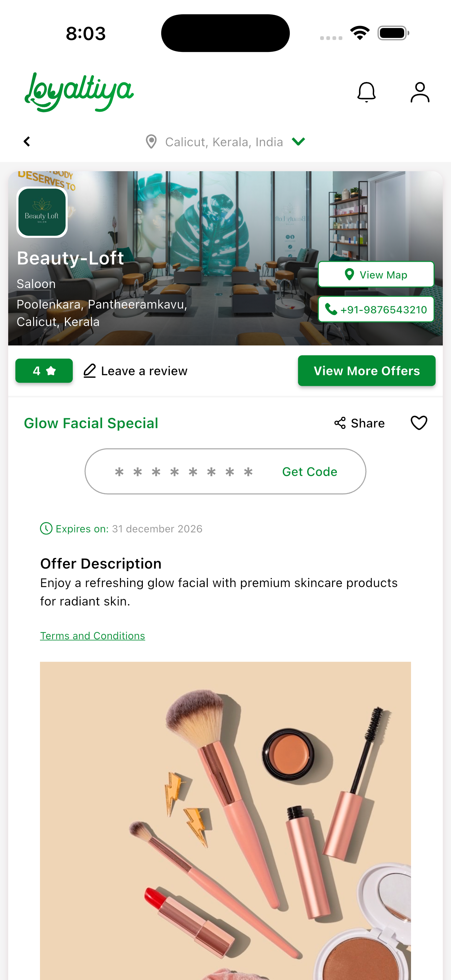451x980 pixels.
Task: Click View More Offers button
Action: pyautogui.click(x=367, y=370)
